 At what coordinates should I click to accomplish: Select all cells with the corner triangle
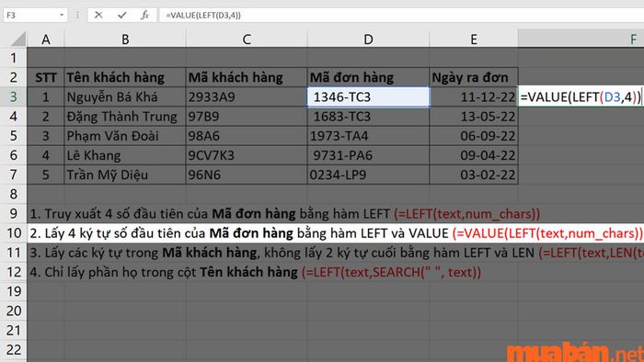coord(18,40)
